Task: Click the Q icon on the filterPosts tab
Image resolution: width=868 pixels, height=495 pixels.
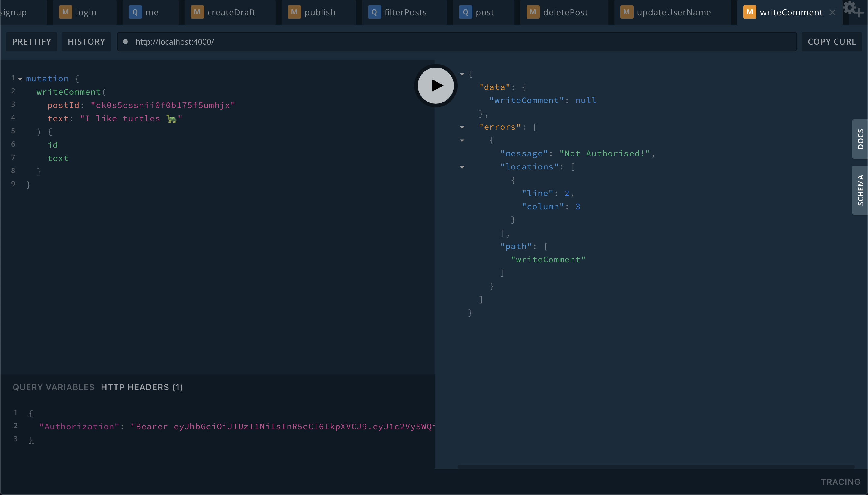Action: coord(374,13)
